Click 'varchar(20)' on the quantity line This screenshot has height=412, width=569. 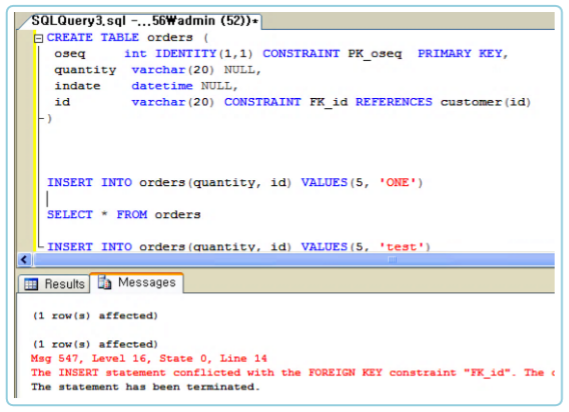(x=173, y=70)
